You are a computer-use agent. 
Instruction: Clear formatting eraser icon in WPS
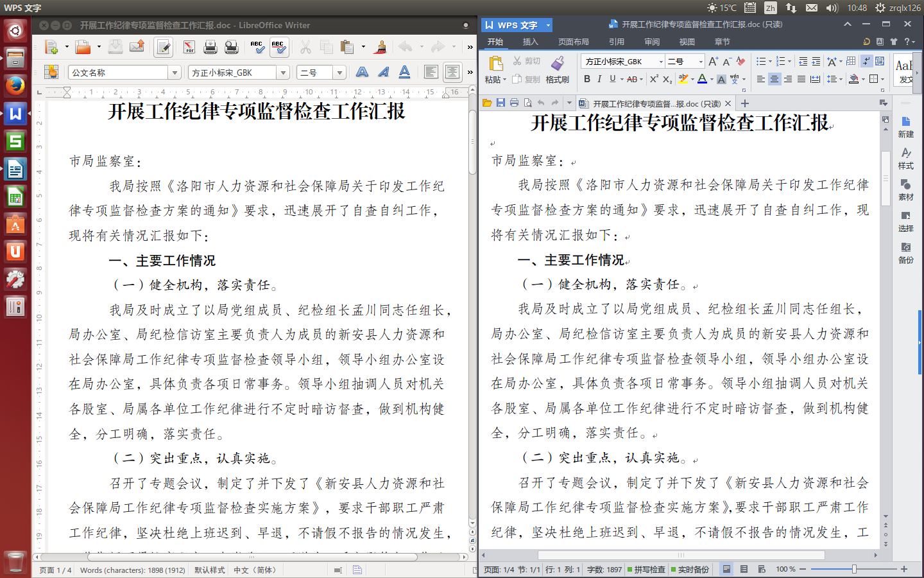741,61
